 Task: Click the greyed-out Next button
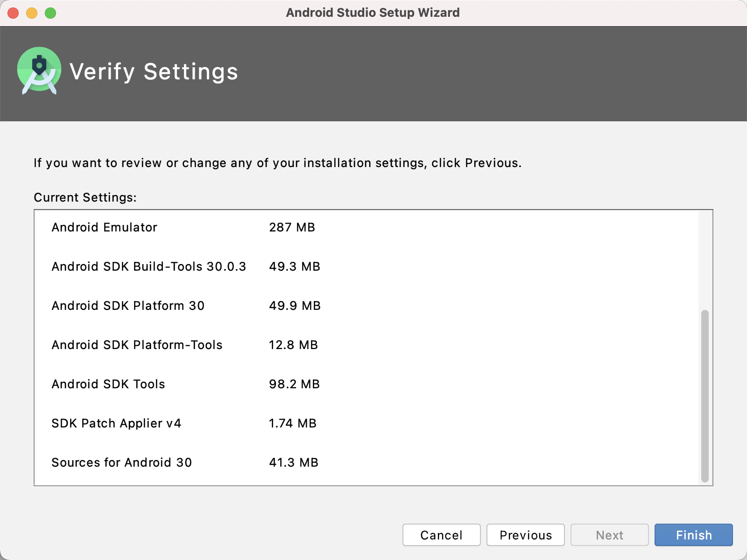(609, 535)
